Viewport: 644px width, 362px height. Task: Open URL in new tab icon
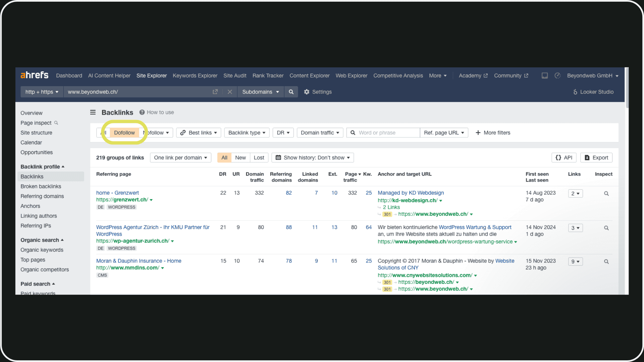(x=215, y=92)
